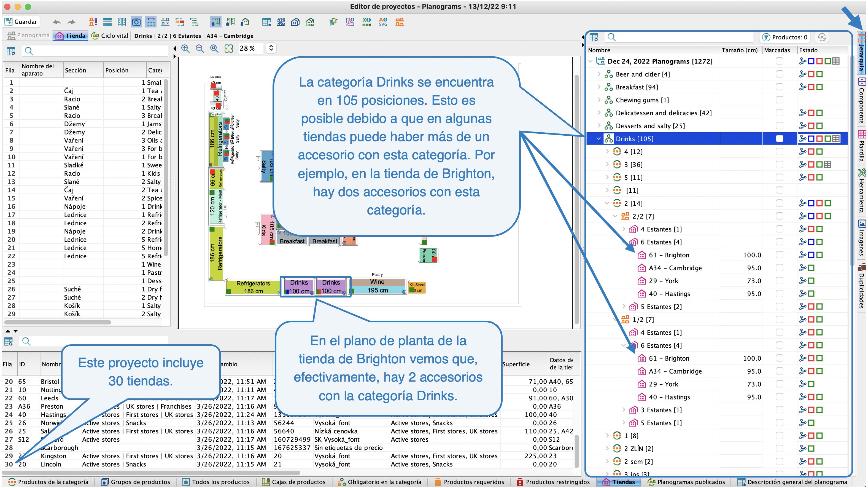Screen dimensions: 868x488
Task: Click the Excel export icon
Action: click(x=366, y=22)
